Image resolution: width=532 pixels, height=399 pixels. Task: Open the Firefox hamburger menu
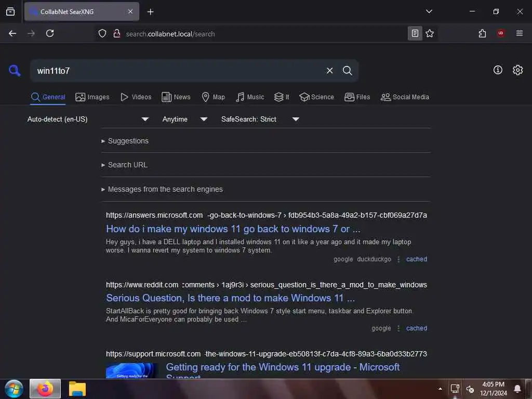coord(519,33)
